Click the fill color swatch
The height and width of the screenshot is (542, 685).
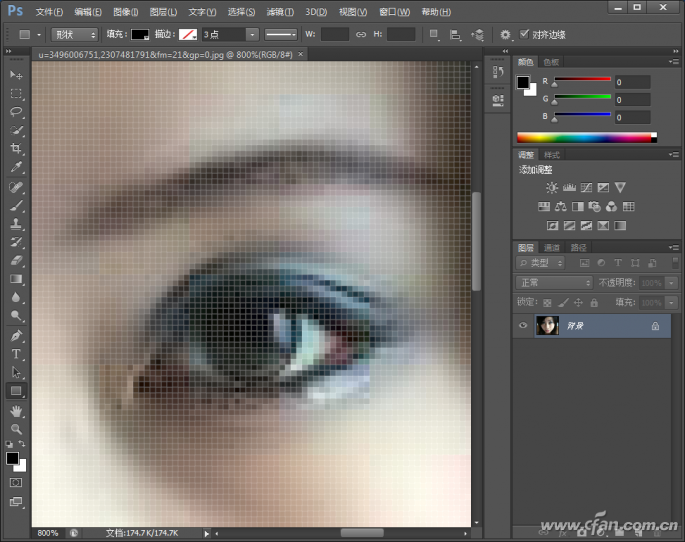click(140, 35)
